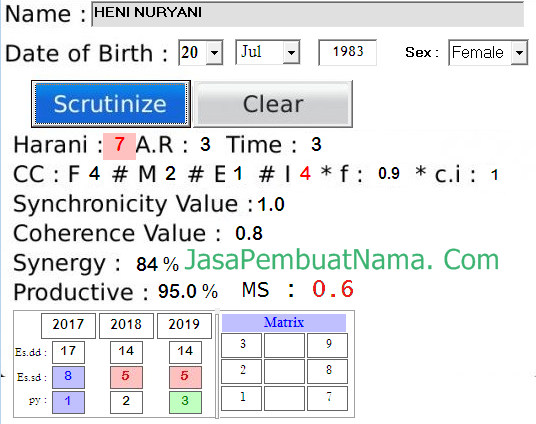Open the birth month dropdown showing Jul

point(291,53)
